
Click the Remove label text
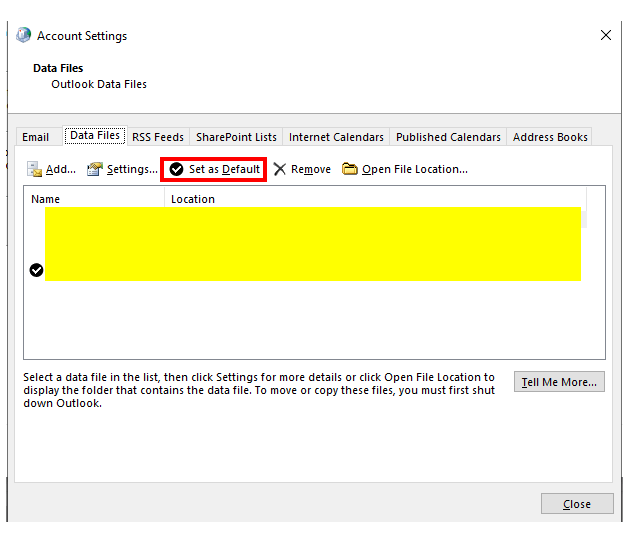click(x=311, y=169)
